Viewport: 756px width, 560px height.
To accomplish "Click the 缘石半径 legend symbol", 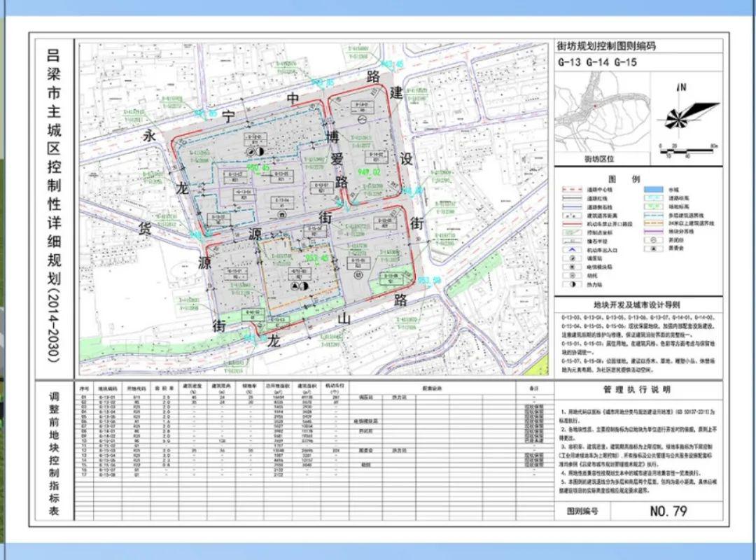I will (x=572, y=241).
